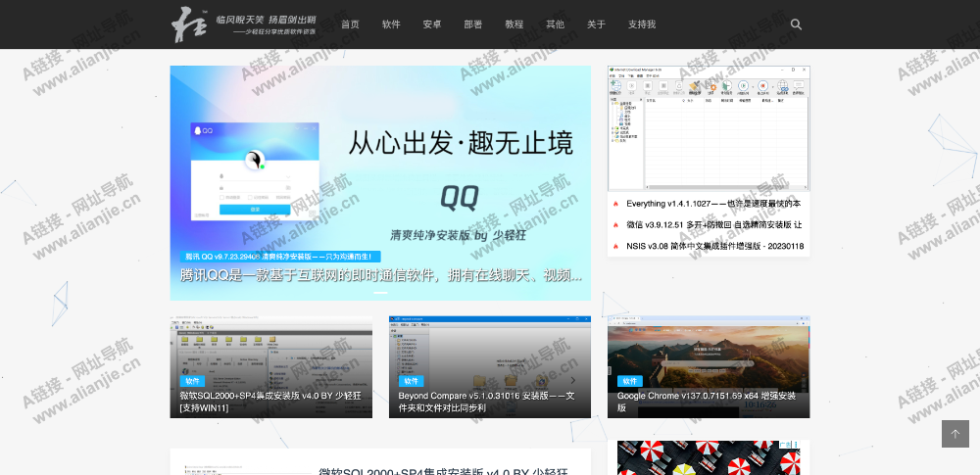Click the 软件 tag on SQL2000 card
This screenshot has width=980, height=475.
click(x=192, y=381)
